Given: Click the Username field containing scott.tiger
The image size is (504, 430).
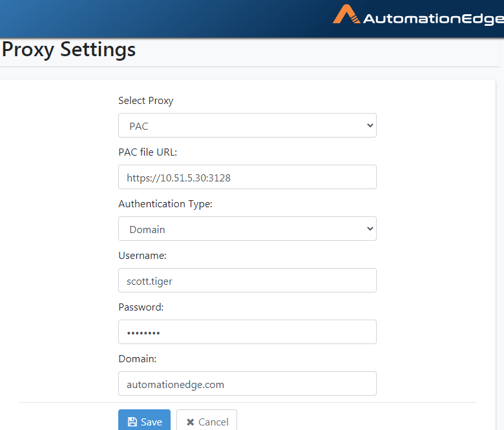Looking at the screenshot, I should click(247, 280).
